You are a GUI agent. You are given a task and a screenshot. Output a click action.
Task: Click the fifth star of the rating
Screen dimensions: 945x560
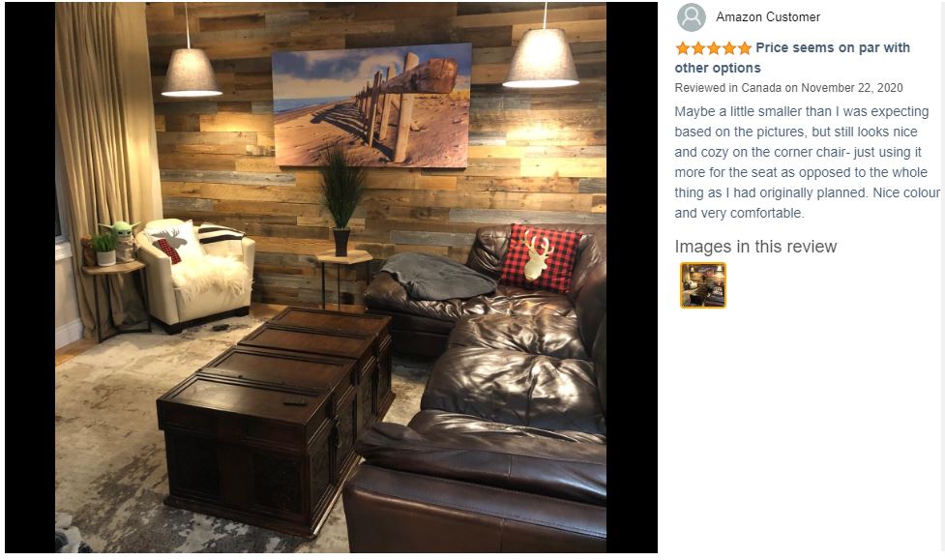click(745, 48)
